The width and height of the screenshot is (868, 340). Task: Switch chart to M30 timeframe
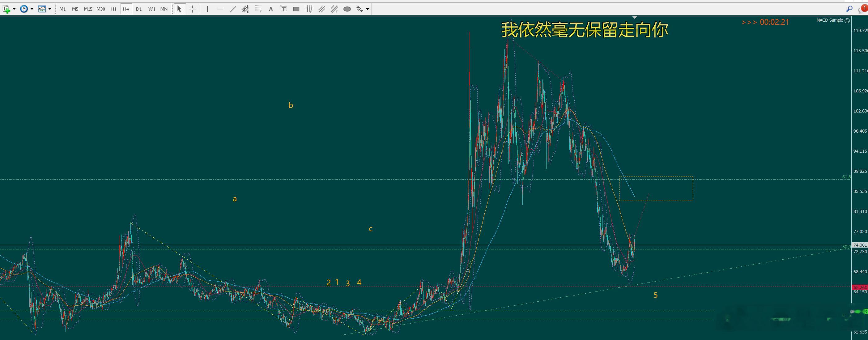(x=101, y=9)
